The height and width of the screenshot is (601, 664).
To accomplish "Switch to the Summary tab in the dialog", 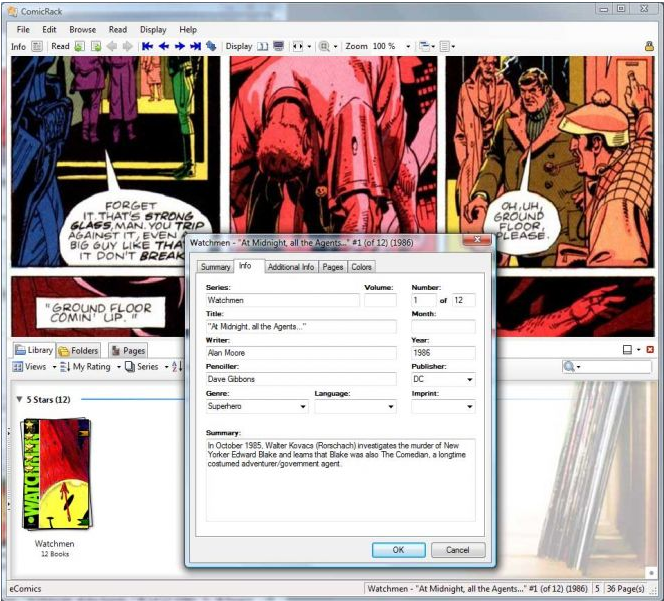I will click(x=215, y=267).
